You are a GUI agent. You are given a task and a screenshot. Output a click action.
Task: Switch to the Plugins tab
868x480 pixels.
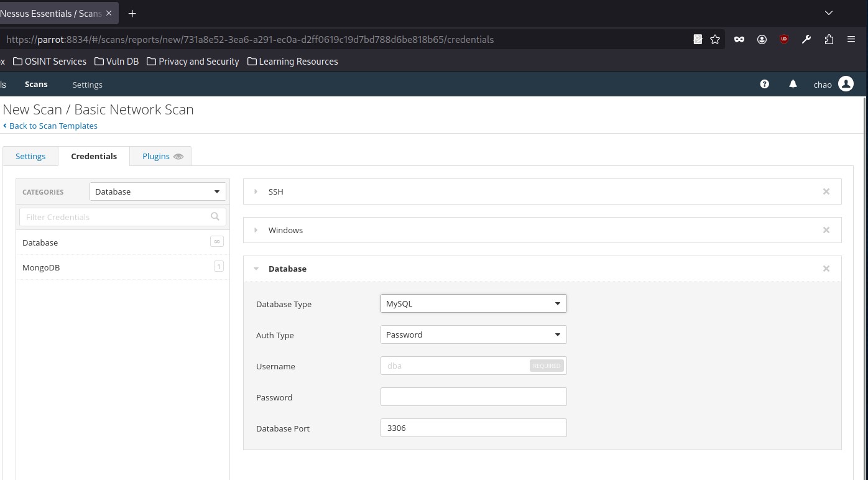point(160,156)
